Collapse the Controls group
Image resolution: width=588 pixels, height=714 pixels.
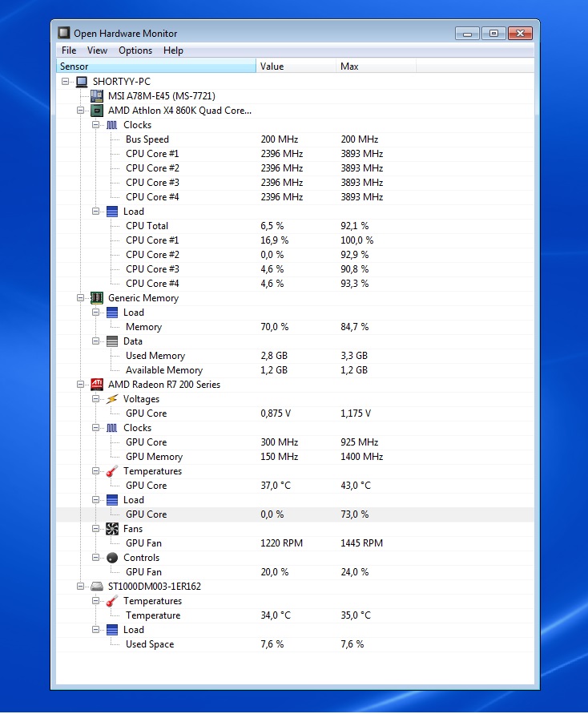click(x=95, y=558)
